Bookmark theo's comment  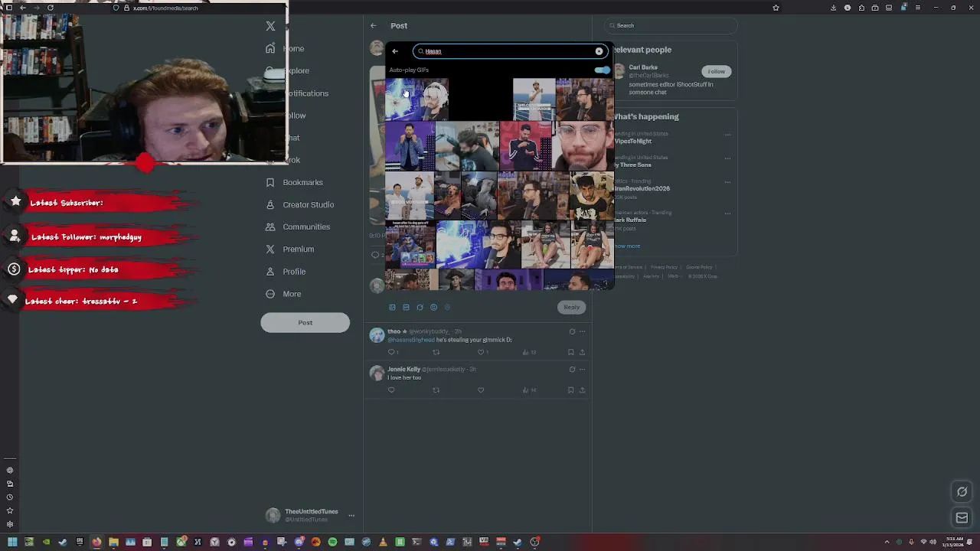pos(570,352)
